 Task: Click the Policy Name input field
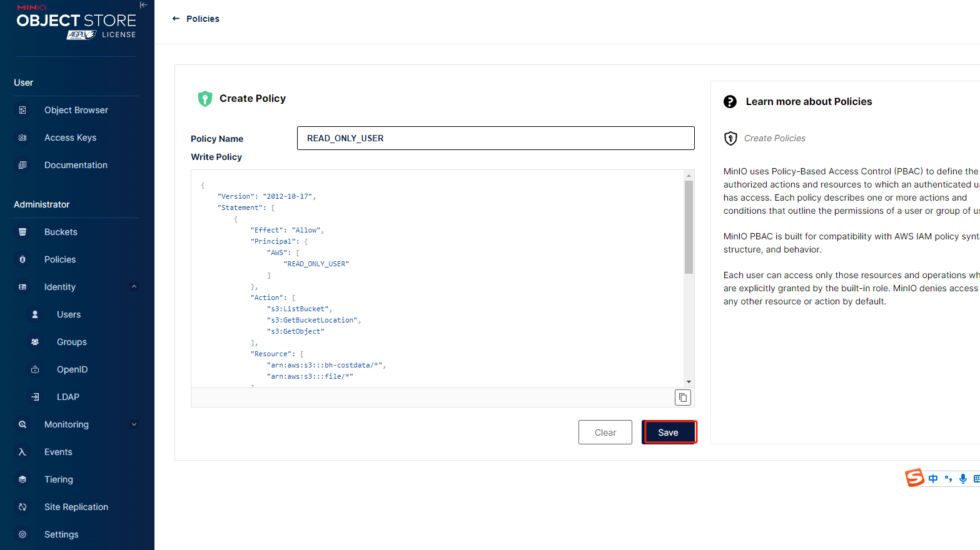tap(495, 138)
